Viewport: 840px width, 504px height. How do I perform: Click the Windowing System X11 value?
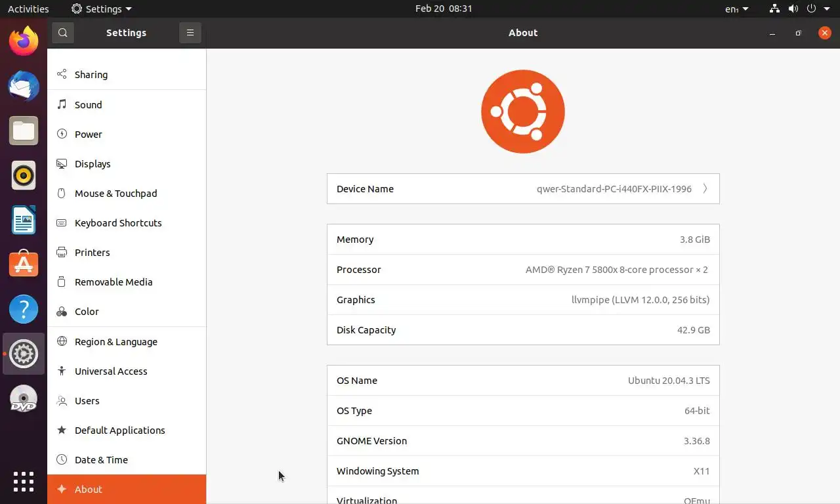(702, 471)
